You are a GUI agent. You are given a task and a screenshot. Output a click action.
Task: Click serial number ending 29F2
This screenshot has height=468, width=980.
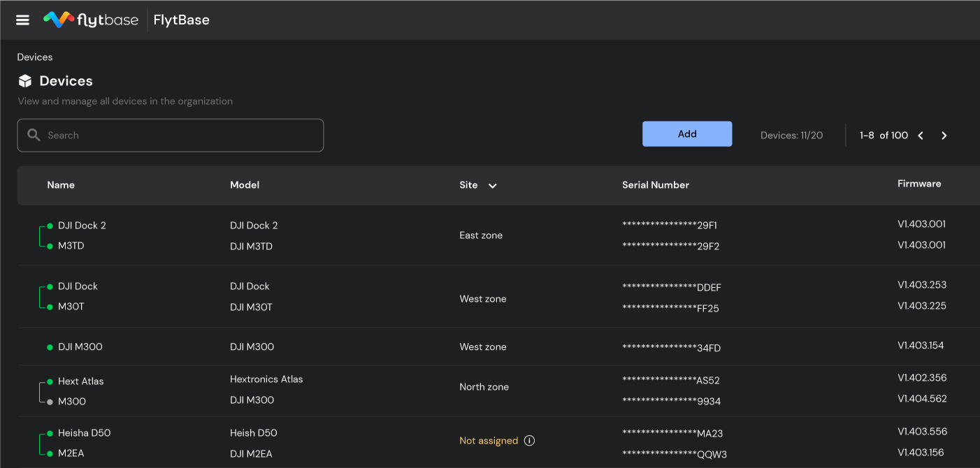tap(671, 247)
